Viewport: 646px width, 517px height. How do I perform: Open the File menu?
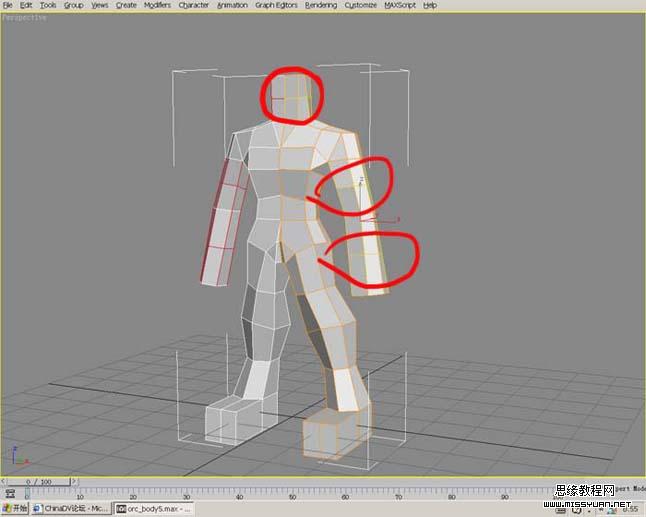coord(7,5)
